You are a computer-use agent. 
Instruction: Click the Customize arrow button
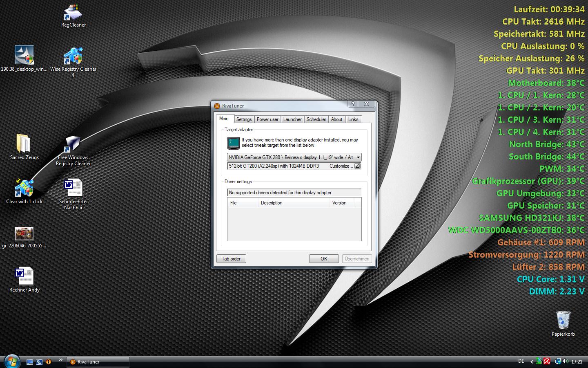point(357,166)
